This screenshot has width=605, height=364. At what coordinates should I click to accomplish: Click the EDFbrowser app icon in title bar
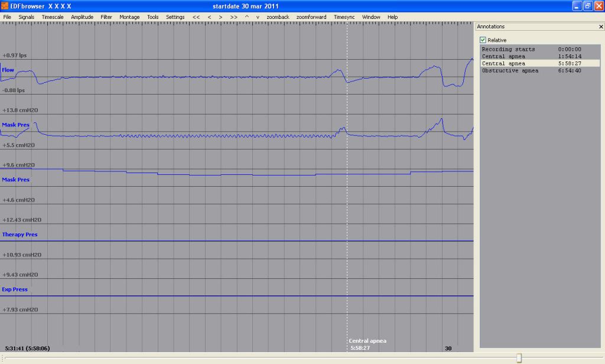click(x=5, y=6)
